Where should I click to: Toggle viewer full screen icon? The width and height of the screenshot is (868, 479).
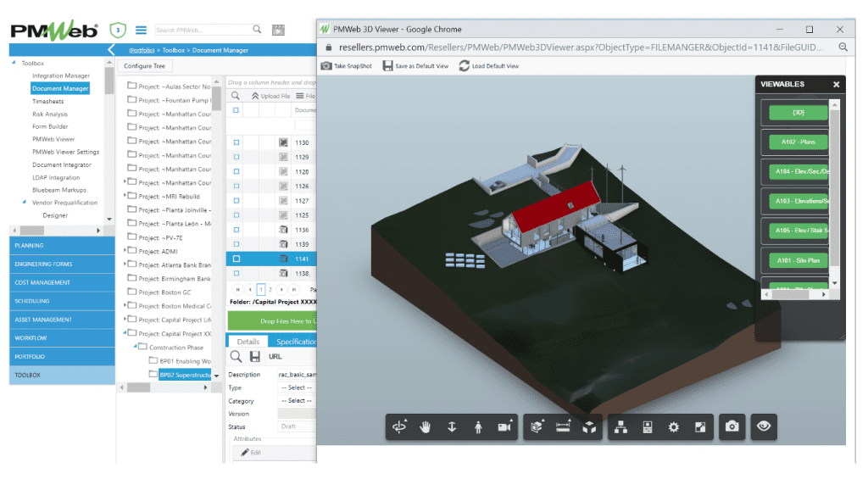pyautogui.click(x=700, y=427)
